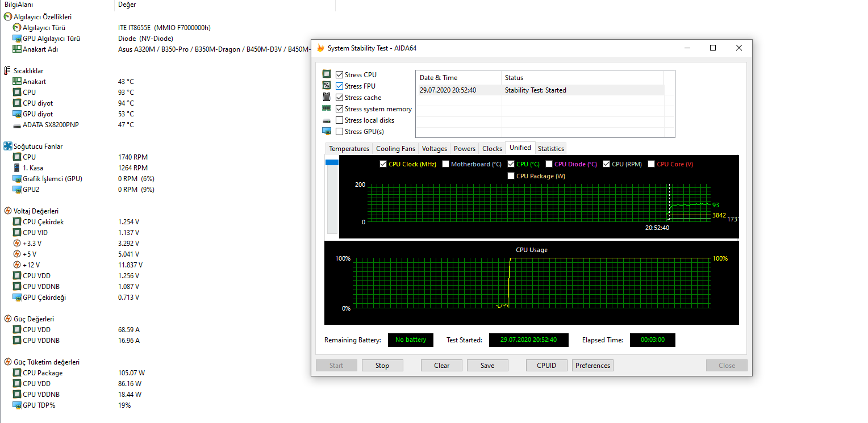The image size is (868, 423).
Task: Click the Grafik İşlemci (GPU) fan icon
Action: 17,179
